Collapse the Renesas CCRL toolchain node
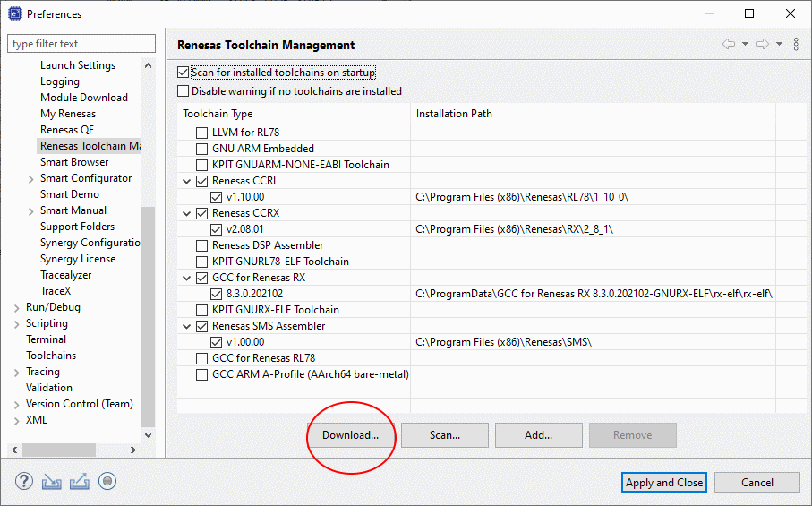The height and width of the screenshot is (506, 812). point(186,181)
